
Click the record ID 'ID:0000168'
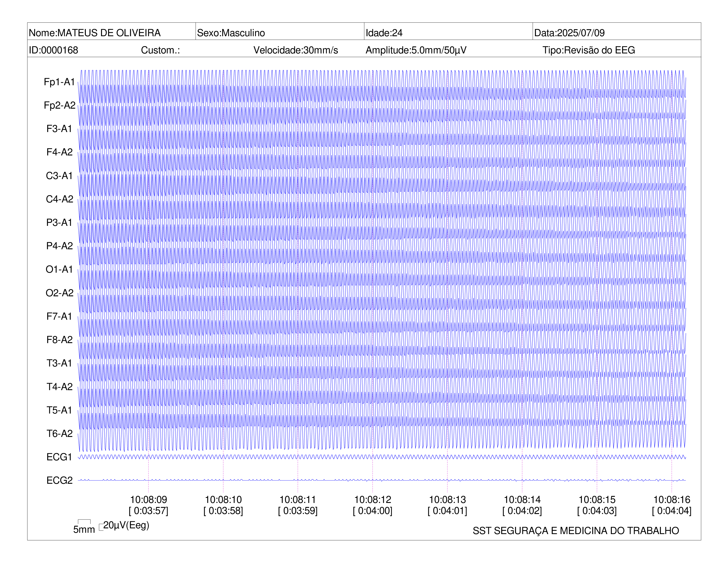click(x=53, y=50)
